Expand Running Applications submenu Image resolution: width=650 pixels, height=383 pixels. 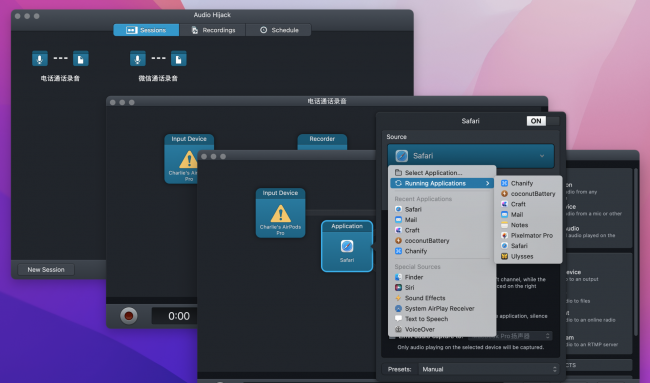(442, 183)
